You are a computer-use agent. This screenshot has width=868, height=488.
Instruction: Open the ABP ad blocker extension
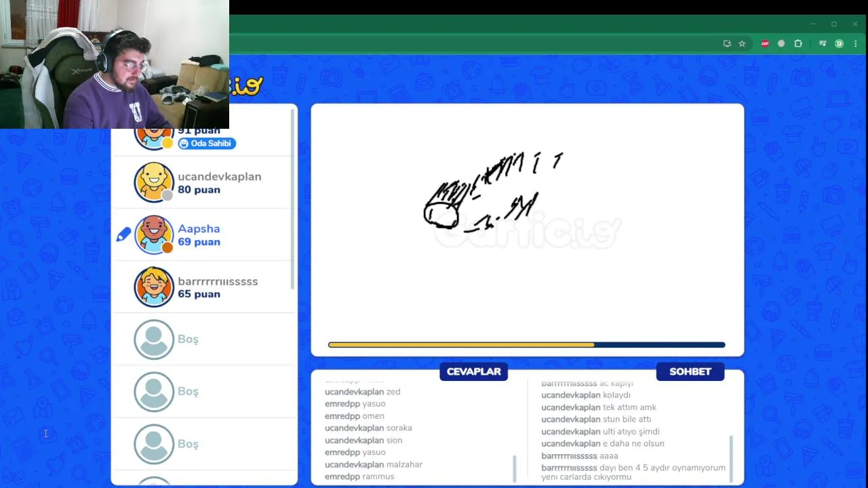click(x=765, y=43)
